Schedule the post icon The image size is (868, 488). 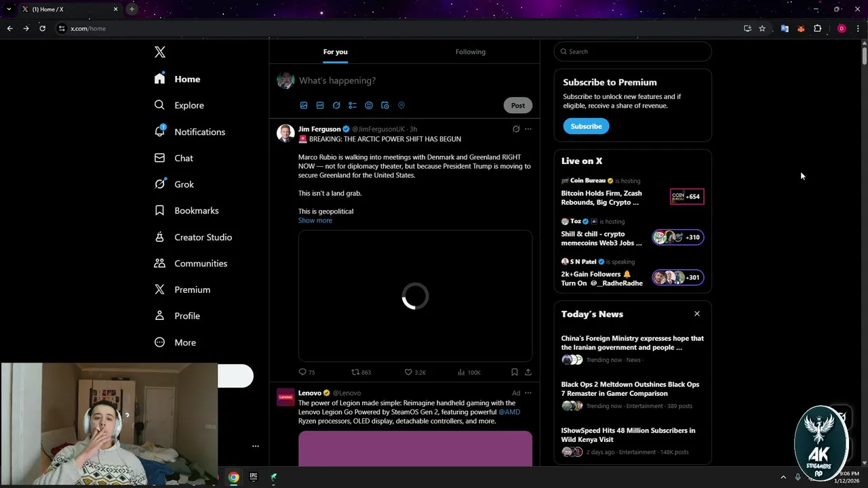[x=385, y=105]
